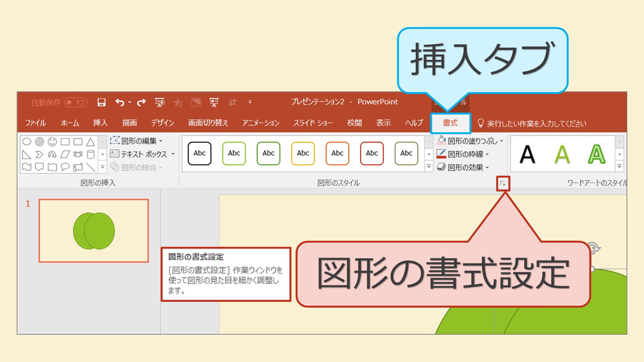This screenshot has height=362, width=644.
Task: Apply the black A WordArt style
Action: point(528,154)
